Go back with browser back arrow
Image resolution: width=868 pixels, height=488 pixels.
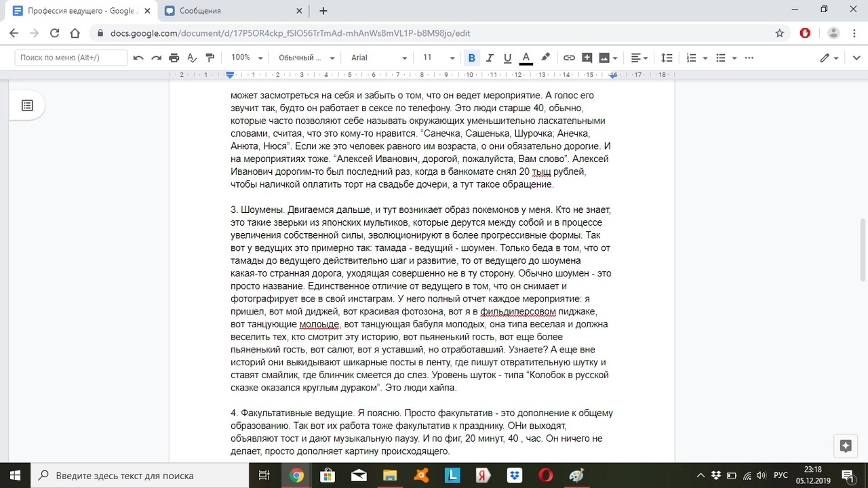pos(14,33)
